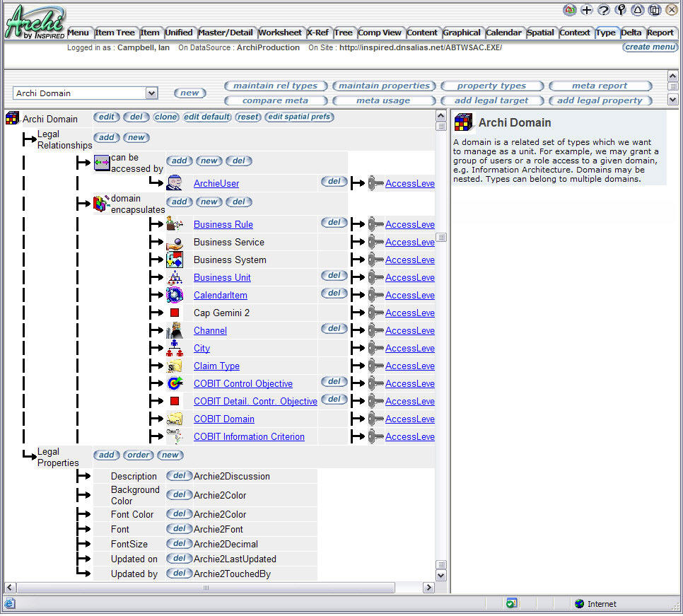The height and width of the screenshot is (616, 683).
Task: Click the Business System icon
Action: (x=174, y=260)
